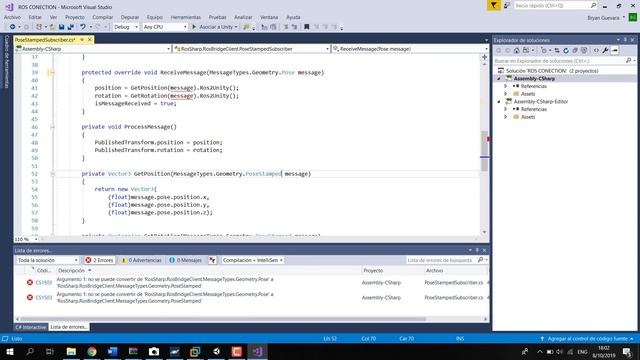
Task: Click the search magnifier in Solution Explorer
Action: click(x=629, y=60)
